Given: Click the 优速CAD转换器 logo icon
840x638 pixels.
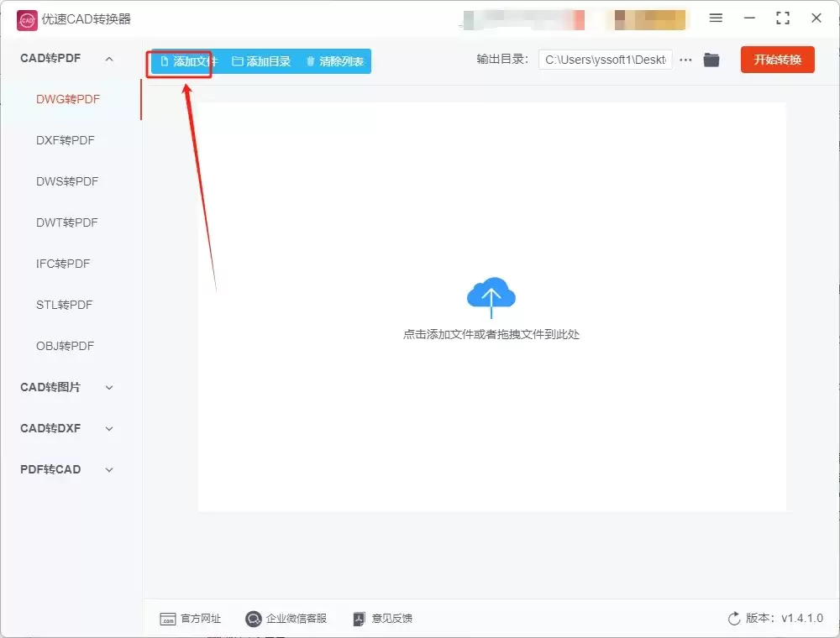Looking at the screenshot, I should 25,18.
